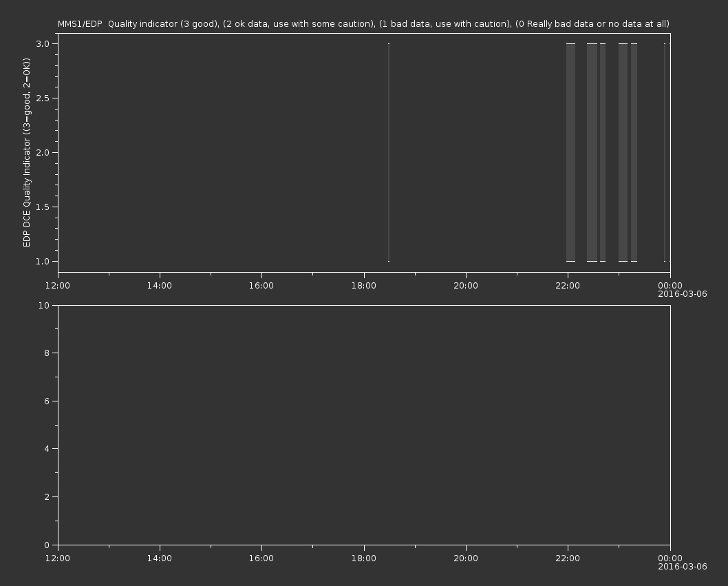Click the 6 tick label on lower plot
The height and width of the screenshot is (586, 728).
point(47,401)
